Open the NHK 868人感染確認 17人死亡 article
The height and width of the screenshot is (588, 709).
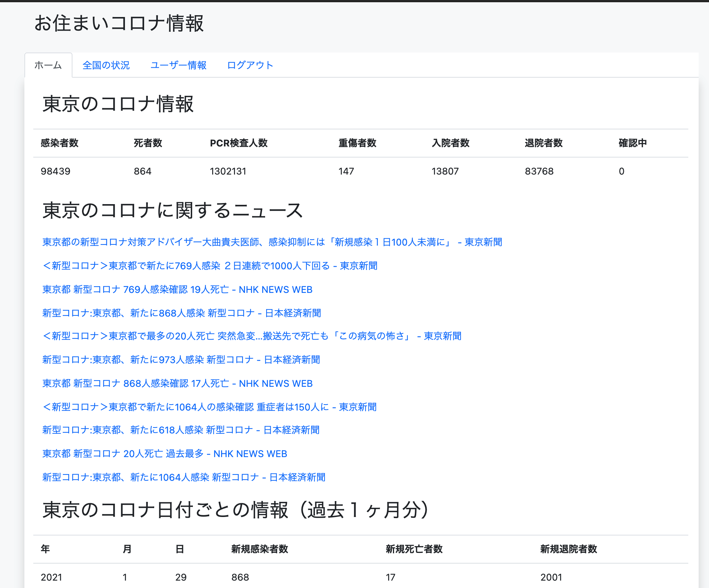(177, 383)
